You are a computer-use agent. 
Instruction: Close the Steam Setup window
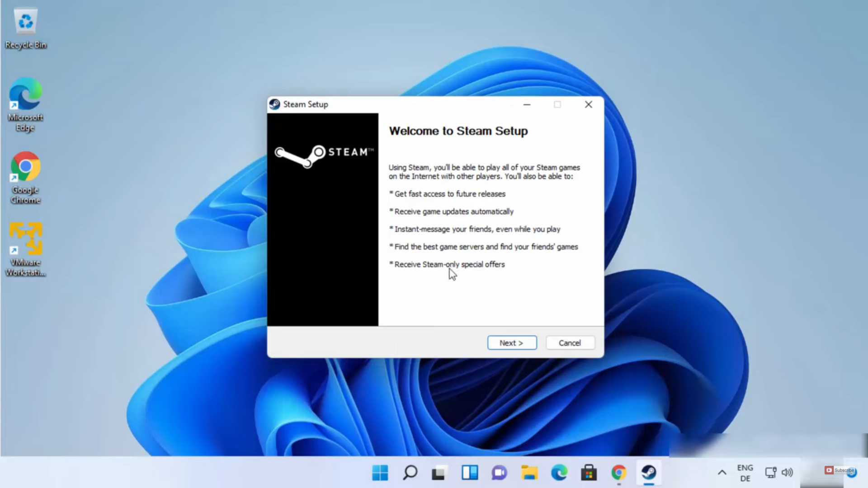[x=588, y=104]
